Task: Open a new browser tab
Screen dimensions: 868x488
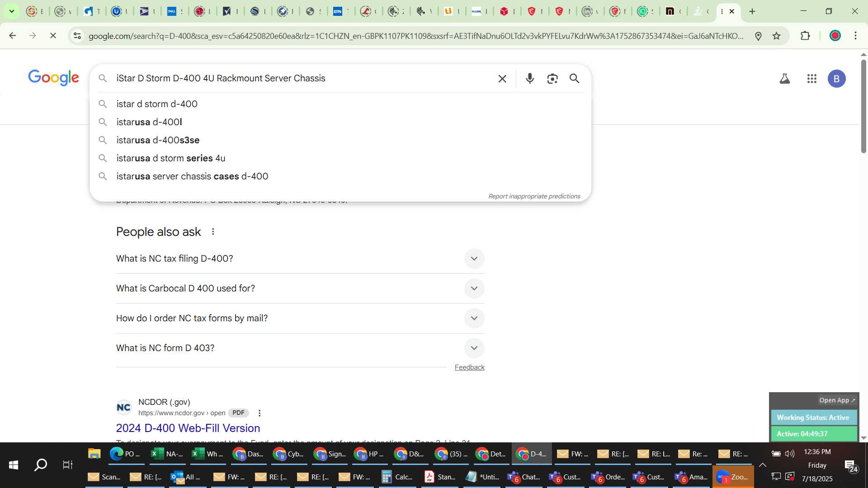Action: point(752,11)
